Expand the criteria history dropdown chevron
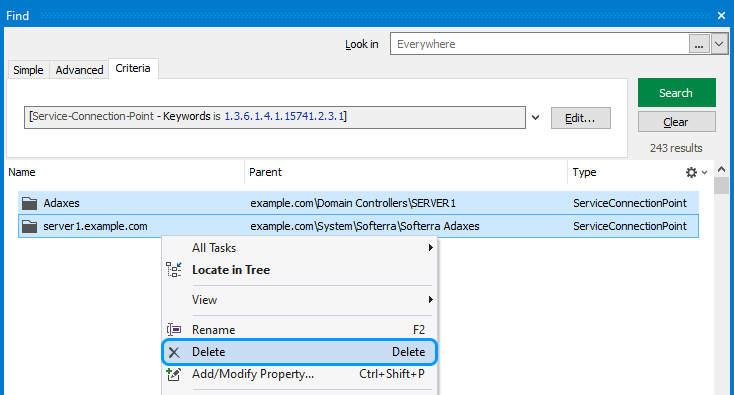Screen dimensions: 734x395 [536, 118]
